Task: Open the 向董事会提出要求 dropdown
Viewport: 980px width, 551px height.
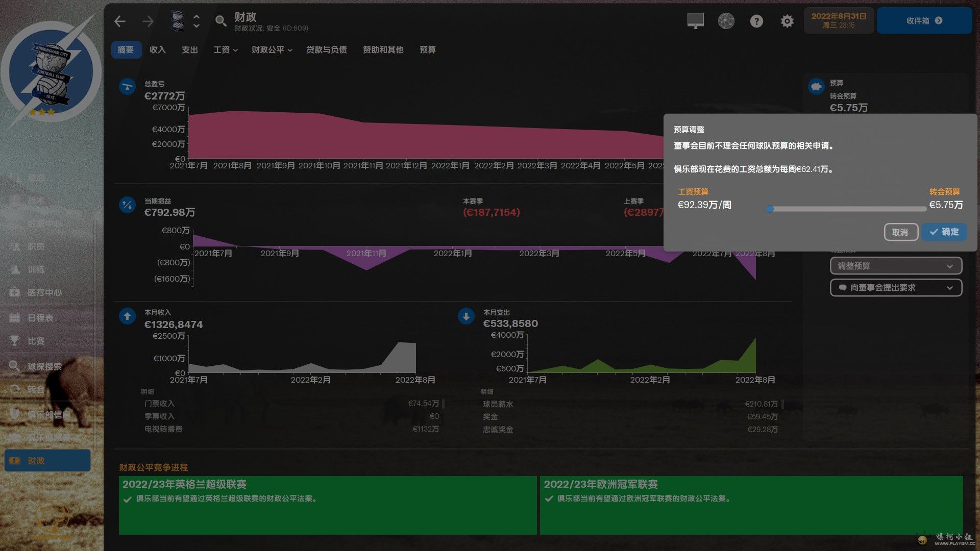Action: click(896, 288)
